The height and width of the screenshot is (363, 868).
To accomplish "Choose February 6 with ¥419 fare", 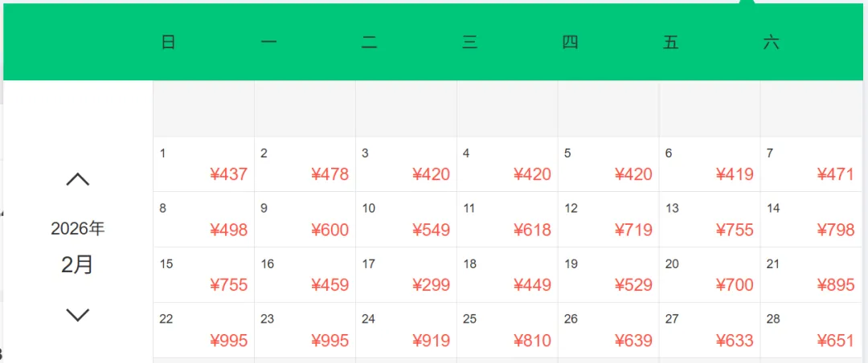I will [710, 165].
